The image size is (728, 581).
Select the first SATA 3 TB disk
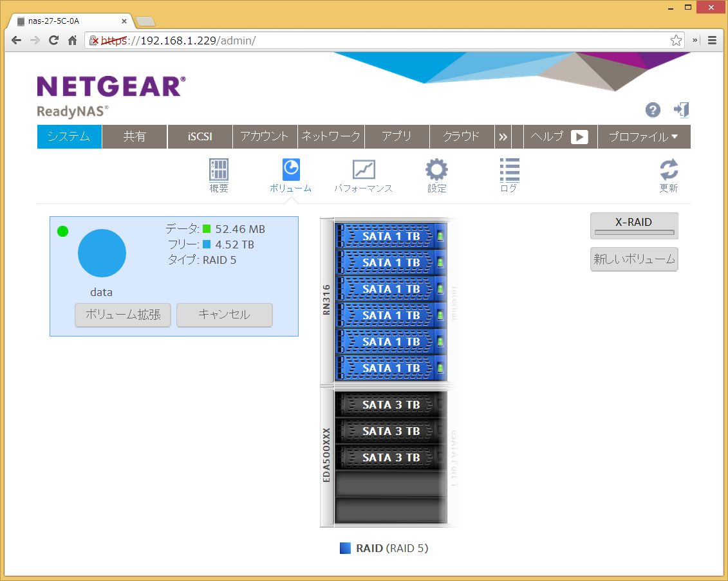(x=391, y=405)
